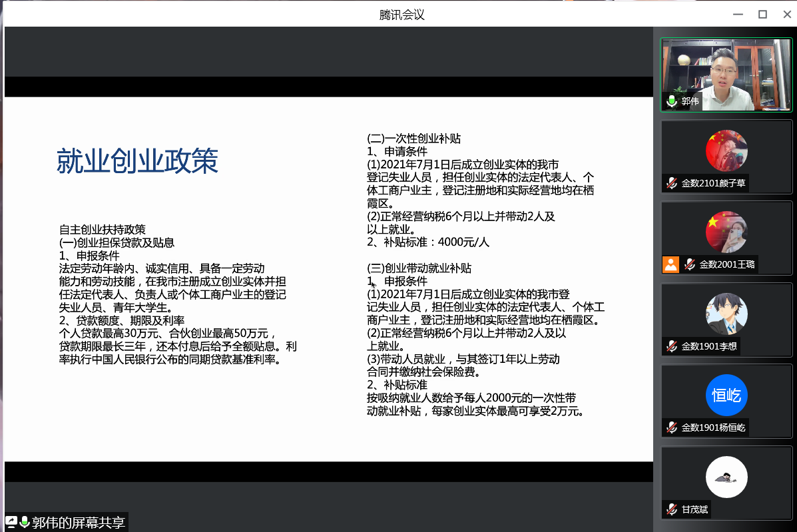Select the 甘茂斌 participant avatar
This screenshot has width=797, height=532.
coord(726,477)
